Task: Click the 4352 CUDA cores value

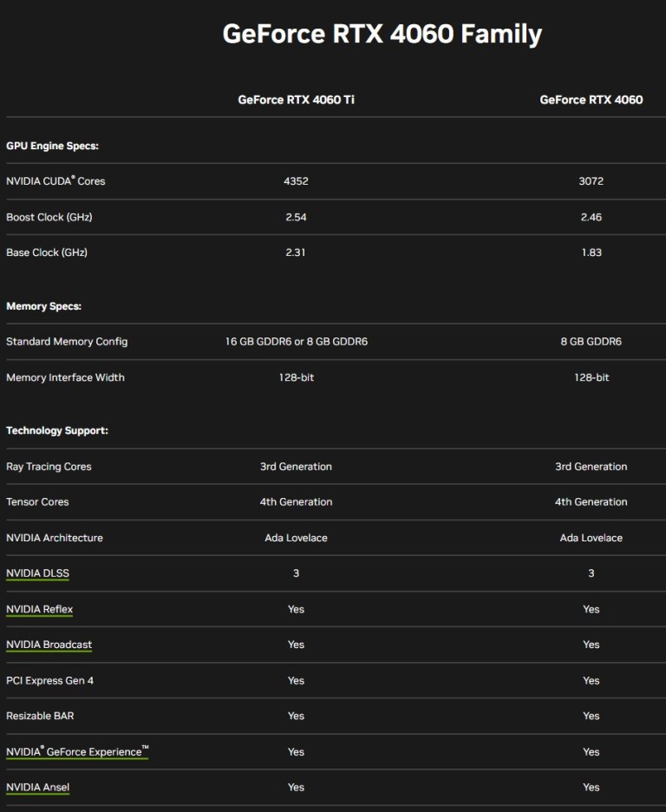Action: click(296, 181)
